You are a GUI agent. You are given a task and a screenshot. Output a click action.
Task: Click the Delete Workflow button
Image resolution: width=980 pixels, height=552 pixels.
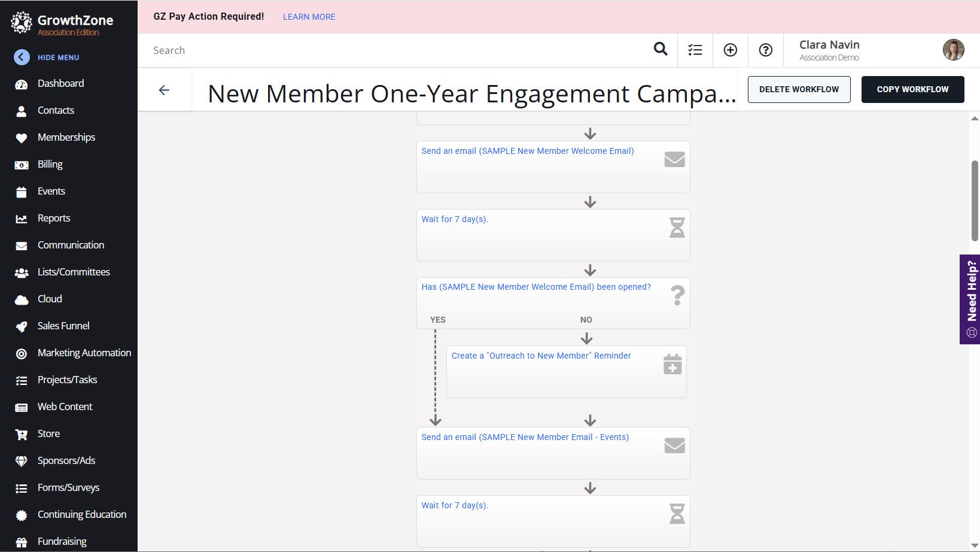[799, 90]
